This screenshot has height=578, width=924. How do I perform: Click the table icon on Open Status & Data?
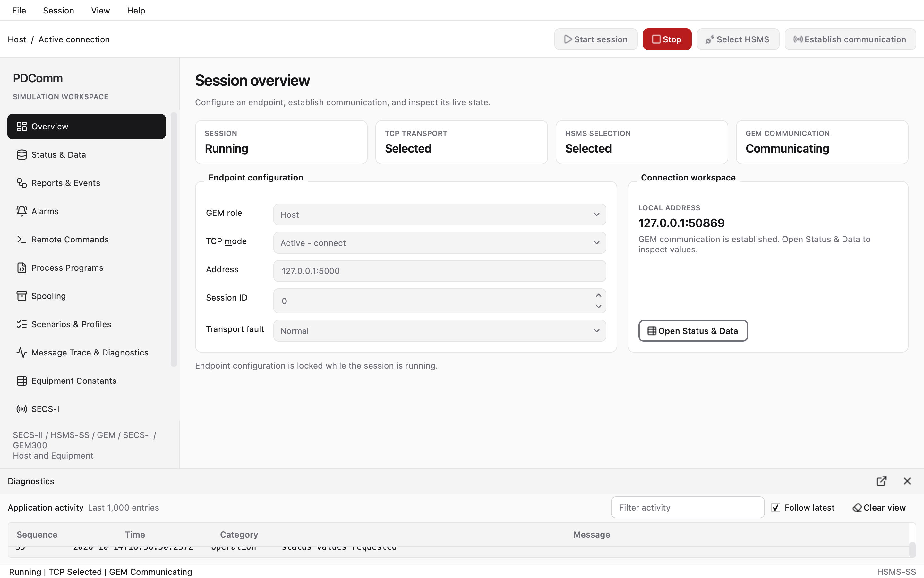(x=652, y=331)
